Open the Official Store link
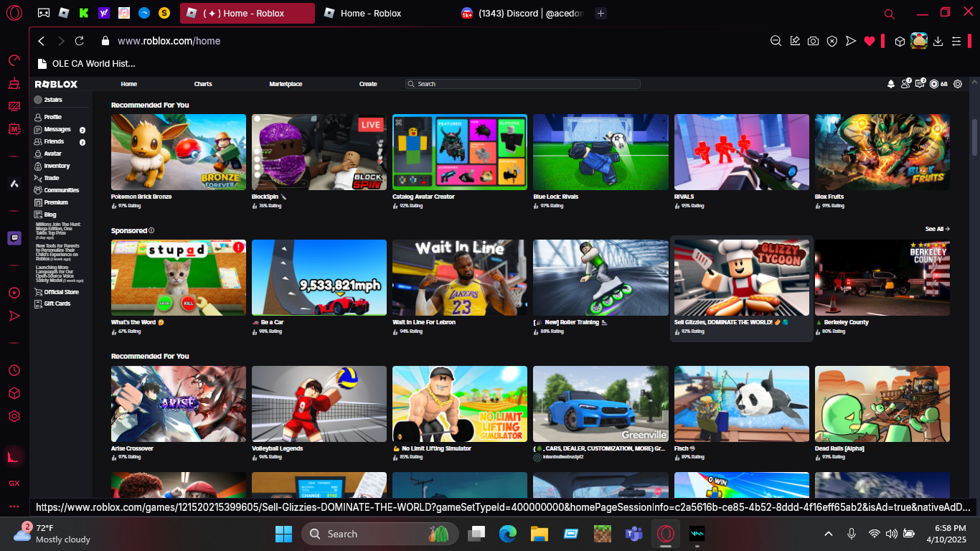Image resolution: width=980 pixels, height=551 pixels. click(x=61, y=292)
